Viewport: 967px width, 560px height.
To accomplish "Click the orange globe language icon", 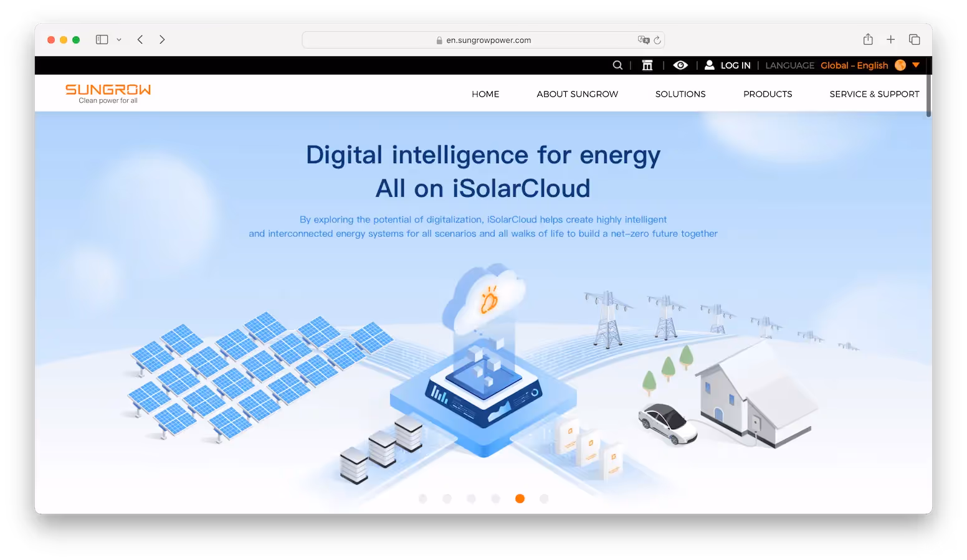I will tap(900, 65).
